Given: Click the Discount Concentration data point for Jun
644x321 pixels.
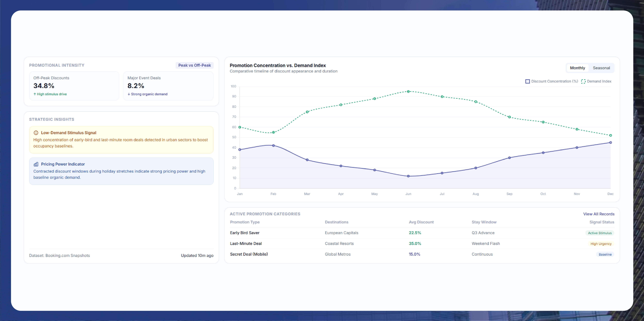Looking at the screenshot, I should coord(408,176).
